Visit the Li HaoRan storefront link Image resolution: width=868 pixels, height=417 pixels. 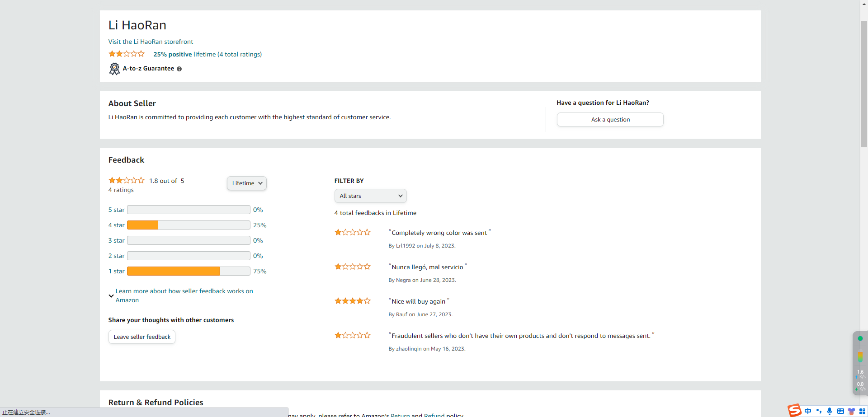pyautogui.click(x=151, y=42)
